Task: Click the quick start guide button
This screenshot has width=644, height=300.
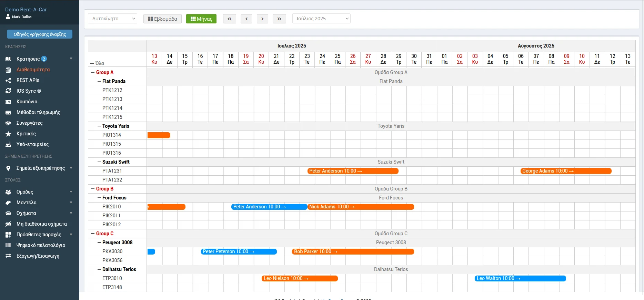Action: point(40,34)
